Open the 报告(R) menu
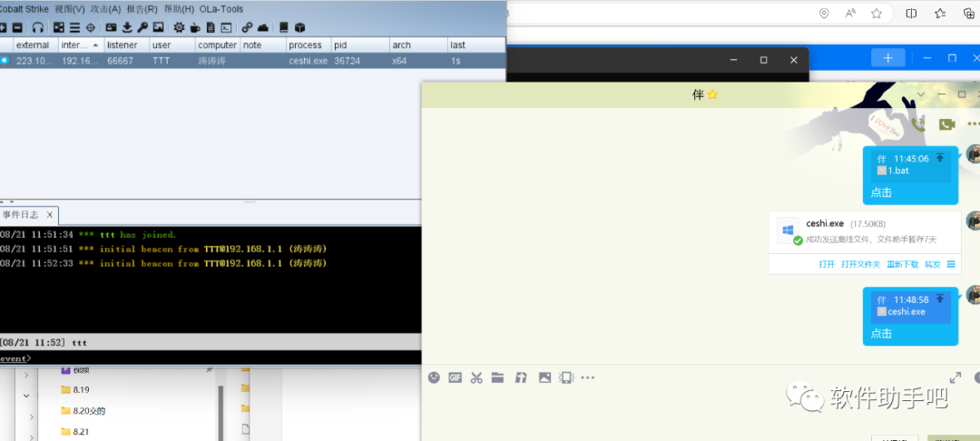This screenshot has width=980, height=441. click(142, 9)
